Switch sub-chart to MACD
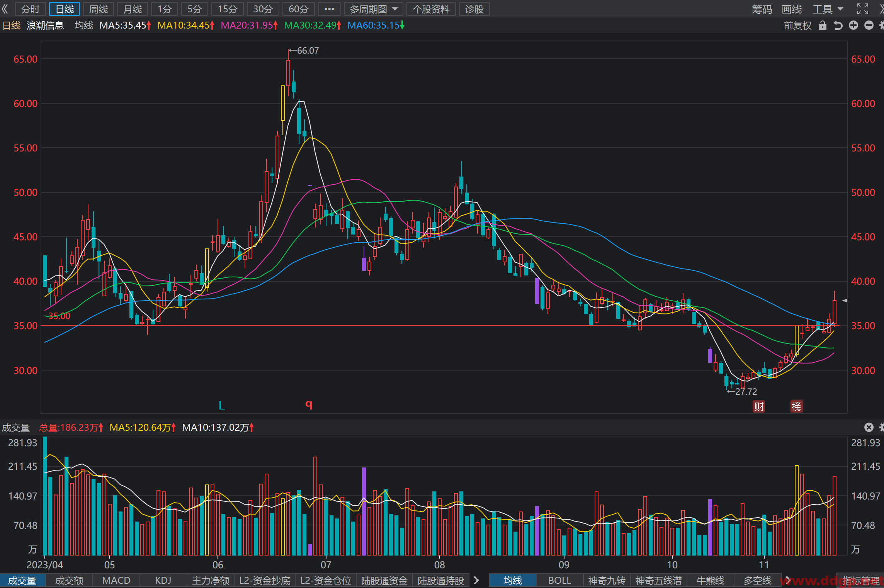The image size is (884, 588). (x=116, y=580)
